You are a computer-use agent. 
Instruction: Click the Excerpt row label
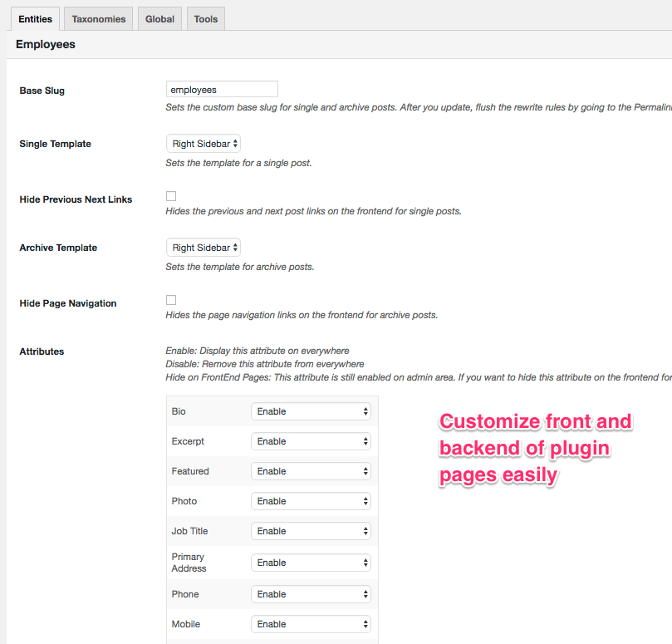tap(188, 441)
